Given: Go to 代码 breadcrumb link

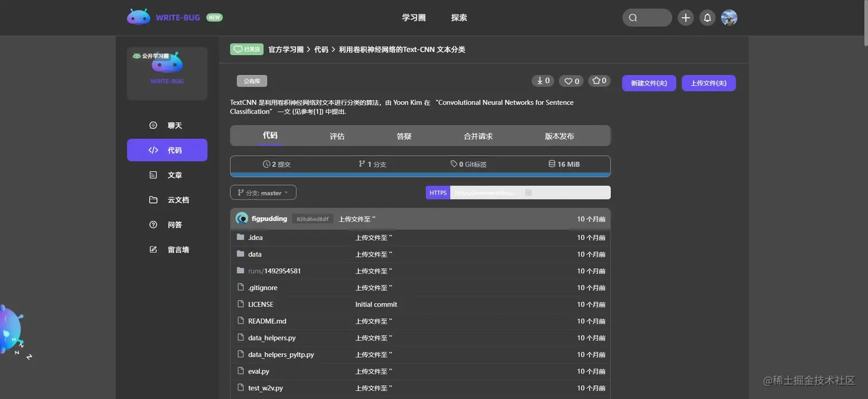Looking at the screenshot, I should click(321, 49).
